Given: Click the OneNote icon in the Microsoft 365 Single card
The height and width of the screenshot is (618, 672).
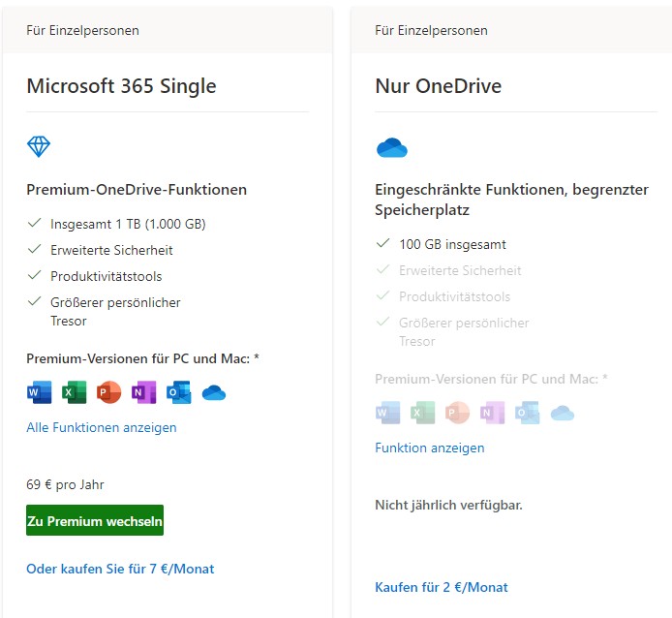Looking at the screenshot, I should tap(143, 392).
